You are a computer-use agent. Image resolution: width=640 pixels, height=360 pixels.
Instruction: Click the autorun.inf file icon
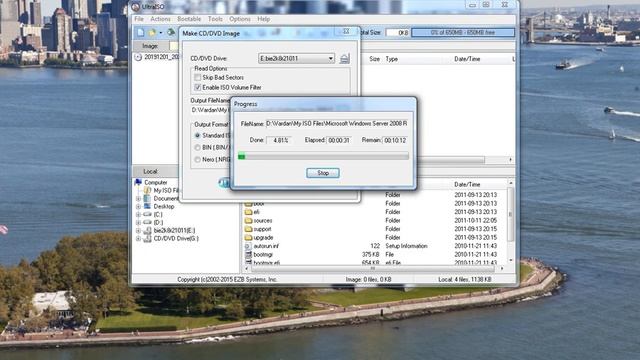click(248, 246)
